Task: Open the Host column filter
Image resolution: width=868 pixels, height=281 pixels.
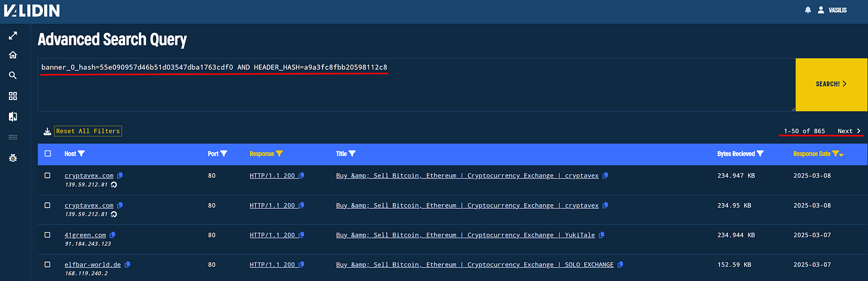Action: point(81,154)
